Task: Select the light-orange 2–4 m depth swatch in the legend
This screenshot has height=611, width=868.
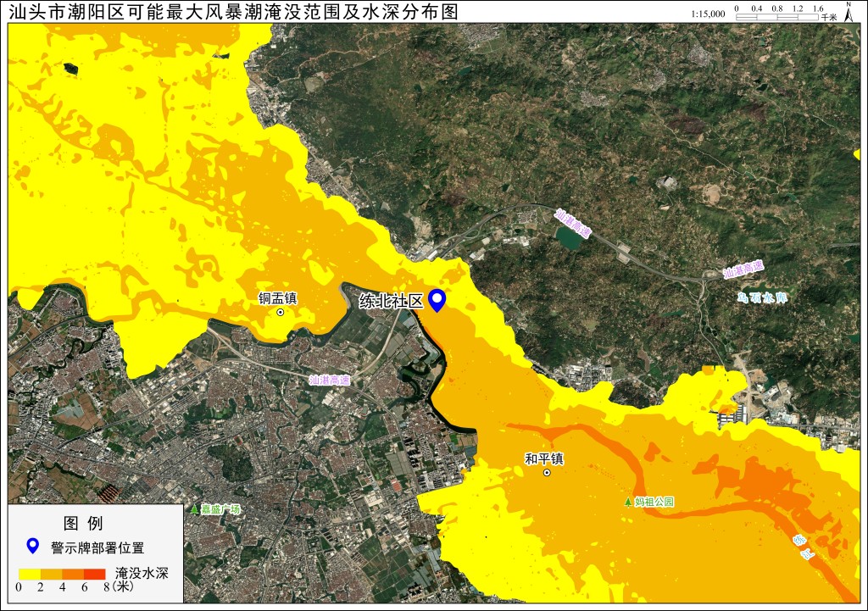Action: pyautogui.click(x=51, y=575)
